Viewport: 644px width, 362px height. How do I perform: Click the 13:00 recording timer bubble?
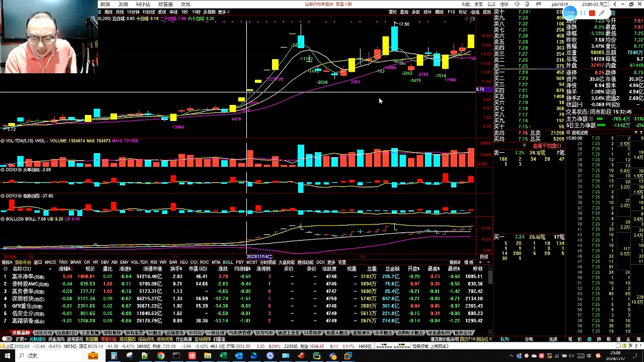click(x=570, y=13)
